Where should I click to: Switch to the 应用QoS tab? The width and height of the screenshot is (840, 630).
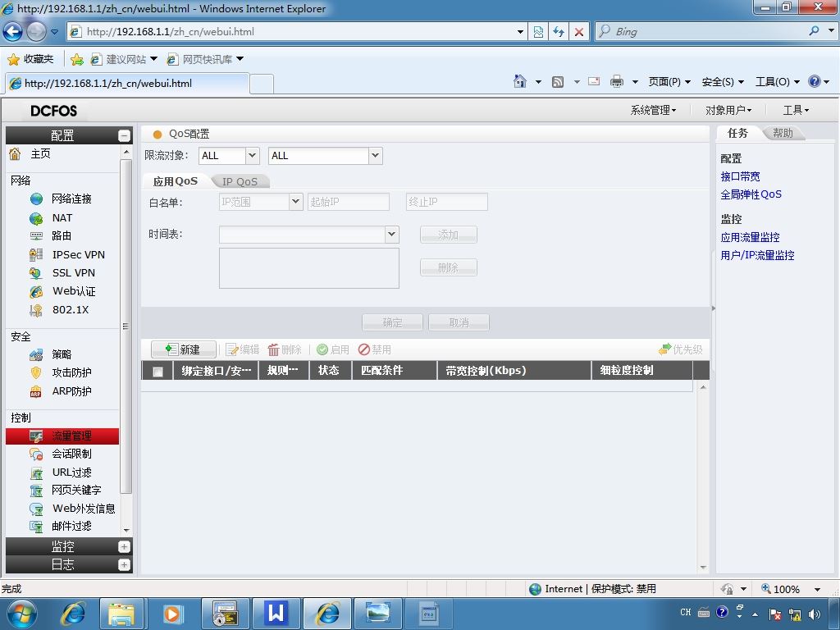pos(176,181)
